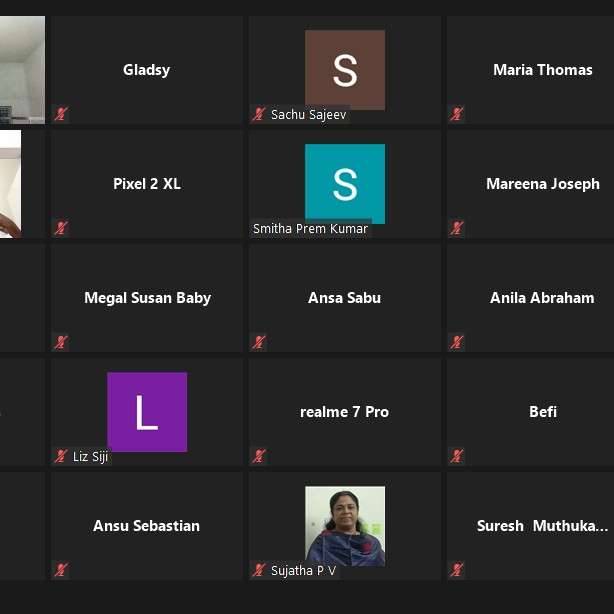Image resolution: width=614 pixels, height=614 pixels.
Task: Click the Anila Abraham participant name
Action: click(x=542, y=298)
